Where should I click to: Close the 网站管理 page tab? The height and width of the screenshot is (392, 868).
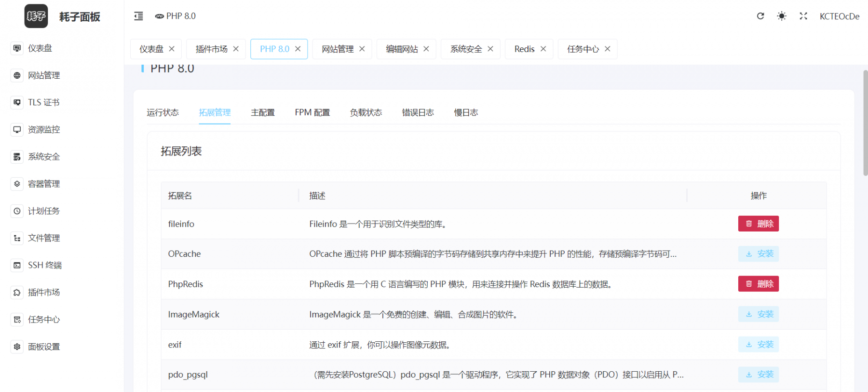(362, 49)
